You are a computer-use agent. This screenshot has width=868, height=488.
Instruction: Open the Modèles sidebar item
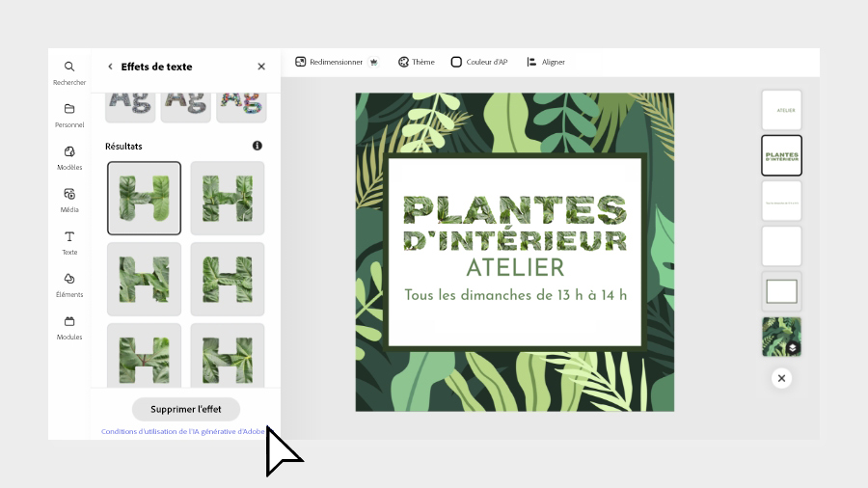[x=69, y=158]
